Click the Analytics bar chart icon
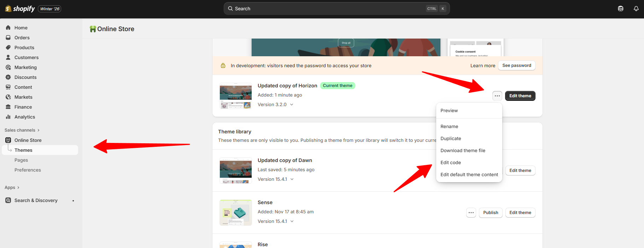 pyautogui.click(x=8, y=117)
